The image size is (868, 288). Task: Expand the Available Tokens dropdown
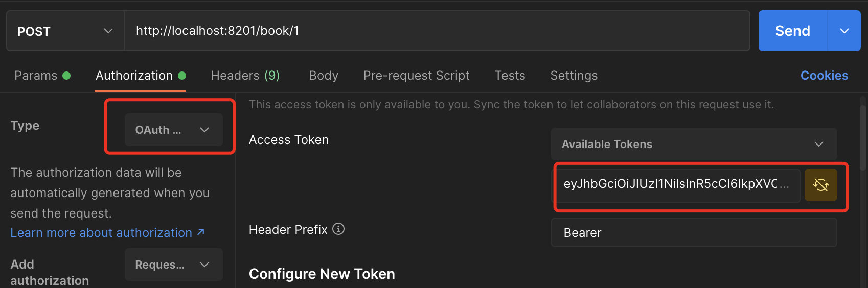pyautogui.click(x=694, y=144)
